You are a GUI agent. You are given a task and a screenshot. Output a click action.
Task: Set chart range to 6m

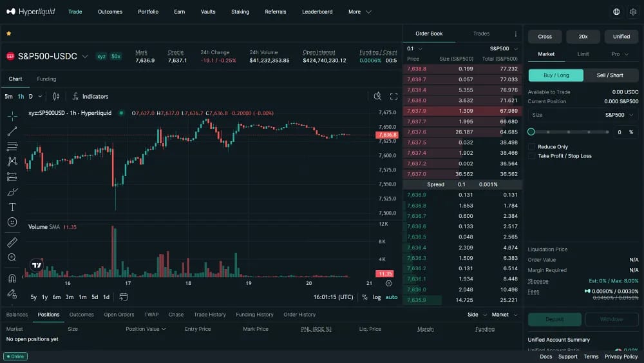56,297
